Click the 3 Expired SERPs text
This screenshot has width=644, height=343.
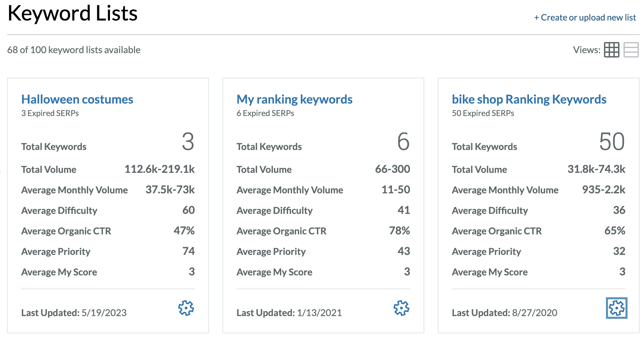pos(50,113)
